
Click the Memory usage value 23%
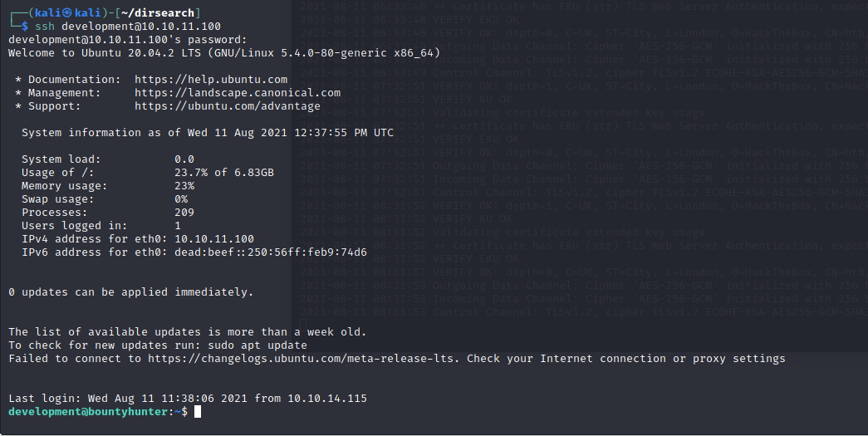tap(184, 186)
